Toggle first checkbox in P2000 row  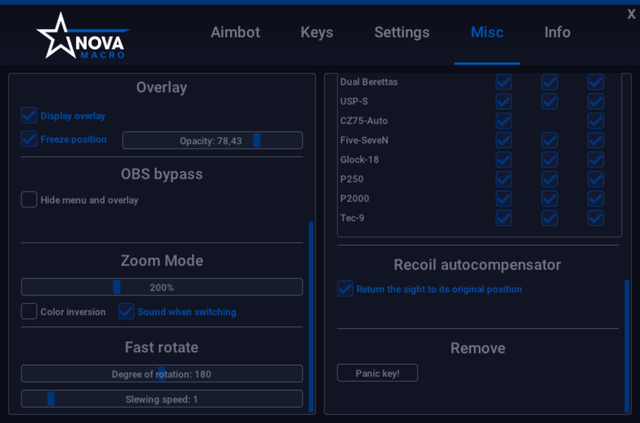click(x=504, y=198)
